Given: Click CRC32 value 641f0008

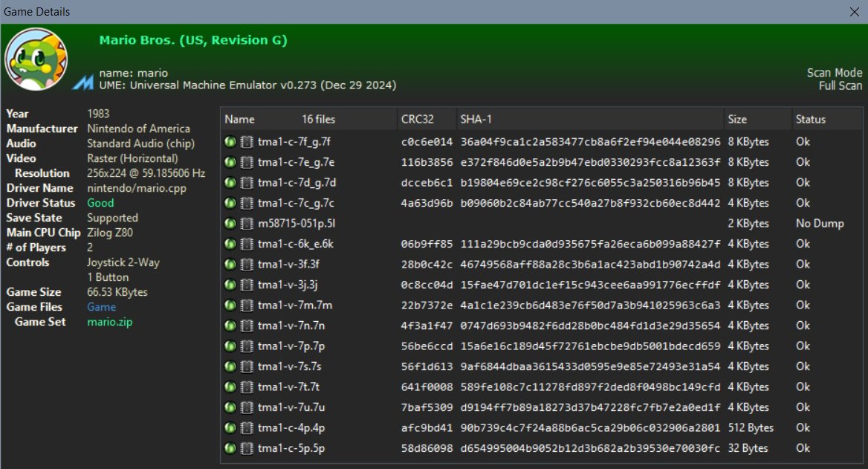Looking at the screenshot, I should pos(427,387).
